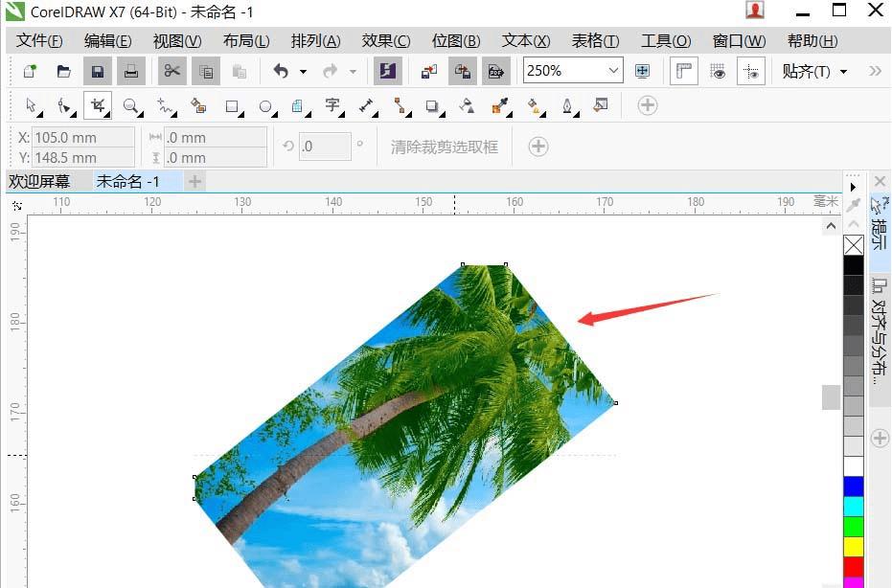
Task: Open the zoom level 250% dropdown
Action: [612, 71]
